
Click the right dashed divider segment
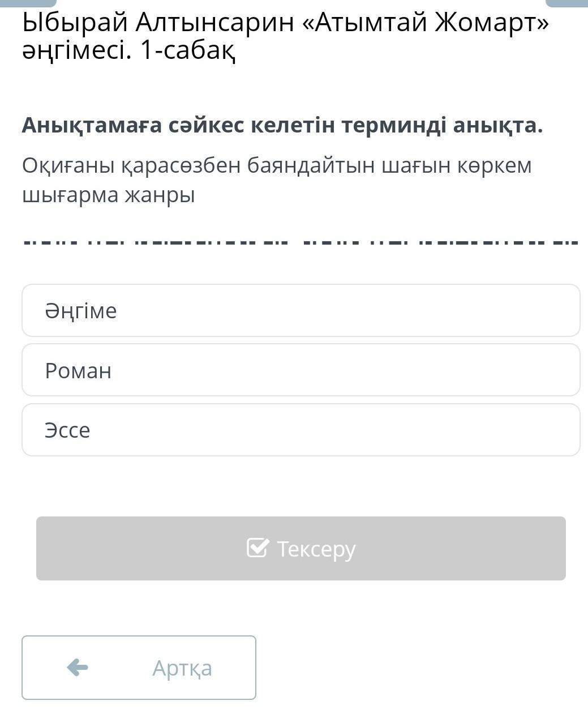(x=440, y=243)
